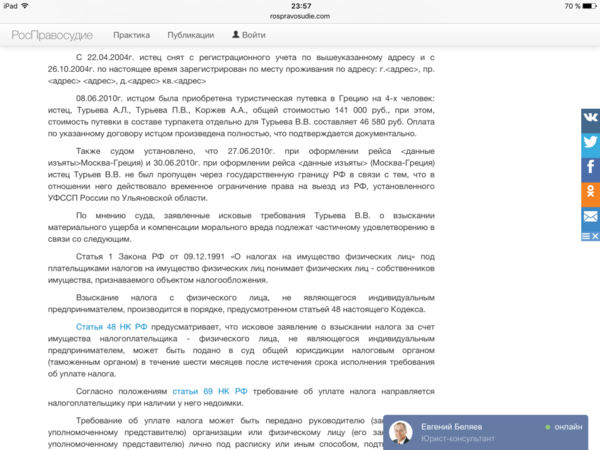Tap the clock in the status bar
The image size is (600, 450).
pyautogui.click(x=300, y=5)
